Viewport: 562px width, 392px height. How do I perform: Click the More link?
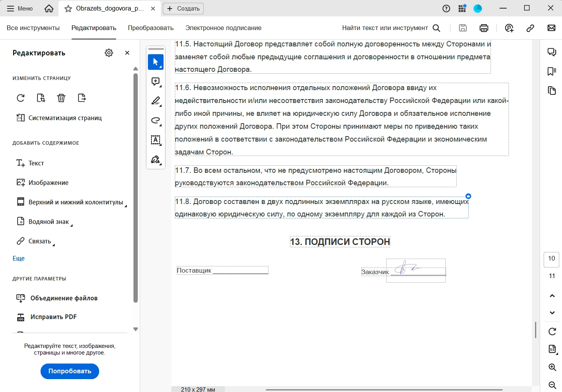19,258
